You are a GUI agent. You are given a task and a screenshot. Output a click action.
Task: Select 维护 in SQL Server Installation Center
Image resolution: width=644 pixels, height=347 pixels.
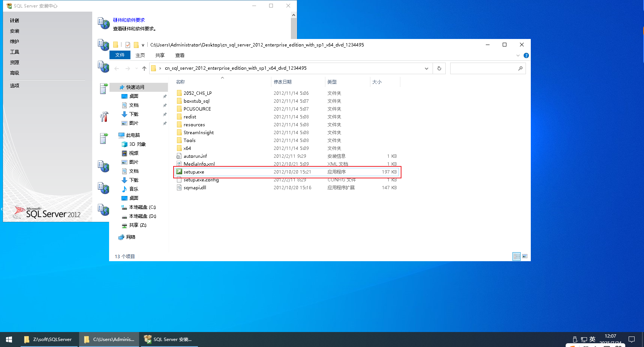pyautogui.click(x=15, y=42)
